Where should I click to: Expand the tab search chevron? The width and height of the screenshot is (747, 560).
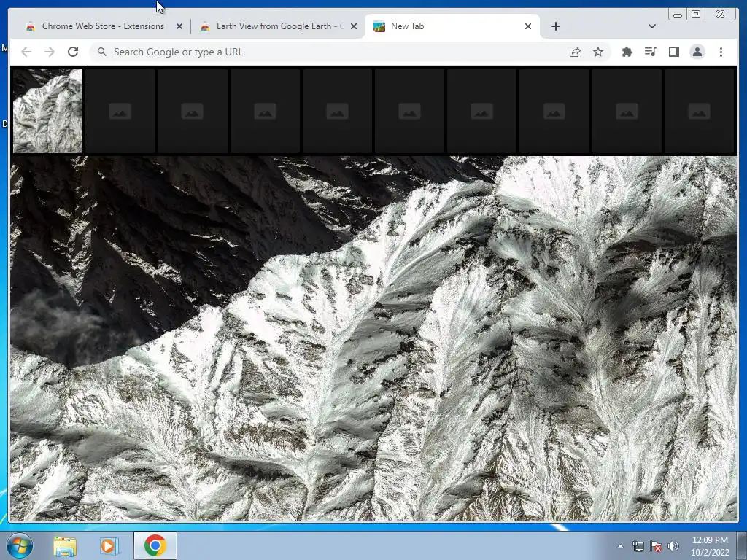point(652,26)
